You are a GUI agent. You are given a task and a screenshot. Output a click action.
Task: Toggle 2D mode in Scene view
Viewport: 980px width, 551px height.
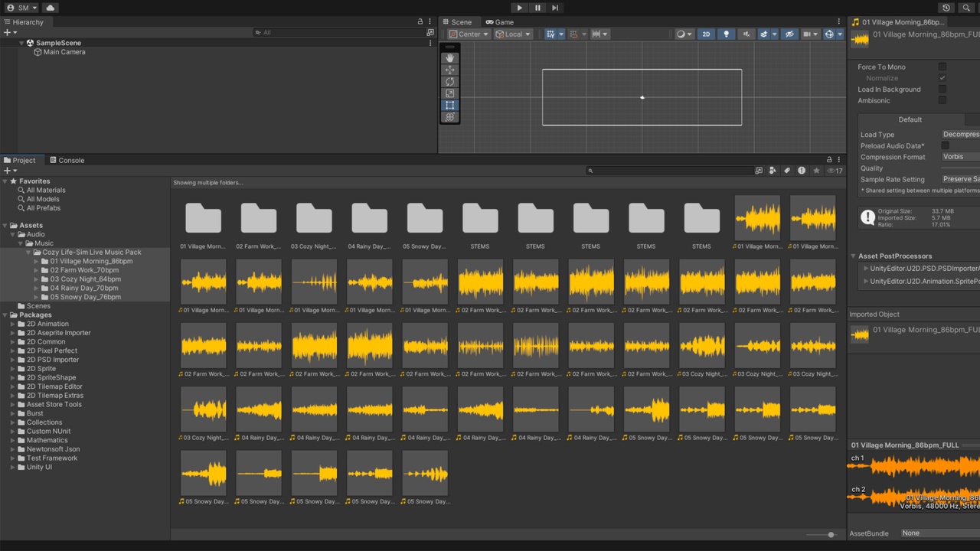click(706, 34)
